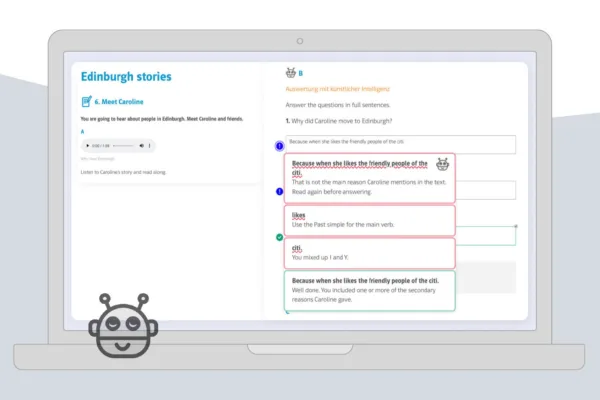
Task: Click the notepad icon beside Meet Caroline
Action: point(86,101)
